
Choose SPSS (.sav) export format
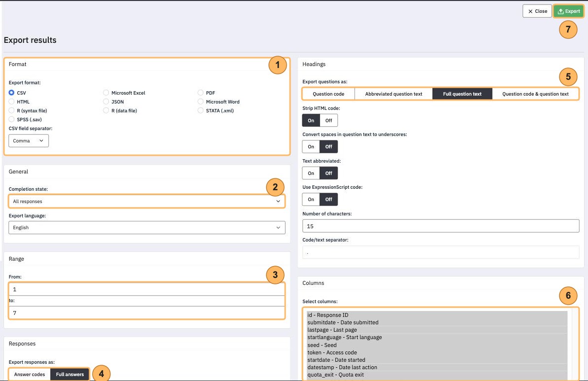point(11,119)
